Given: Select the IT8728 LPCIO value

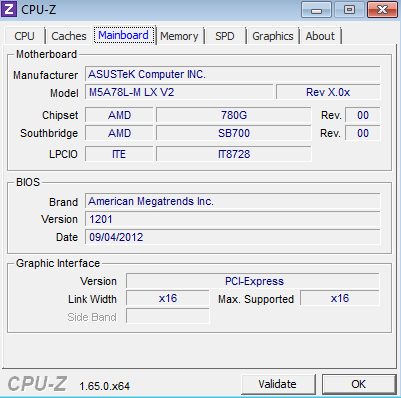Looking at the screenshot, I should point(234,154).
